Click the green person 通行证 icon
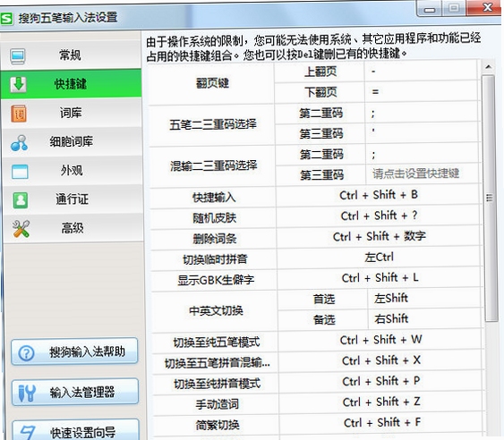The width and height of the screenshot is (504, 440). [x=21, y=200]
